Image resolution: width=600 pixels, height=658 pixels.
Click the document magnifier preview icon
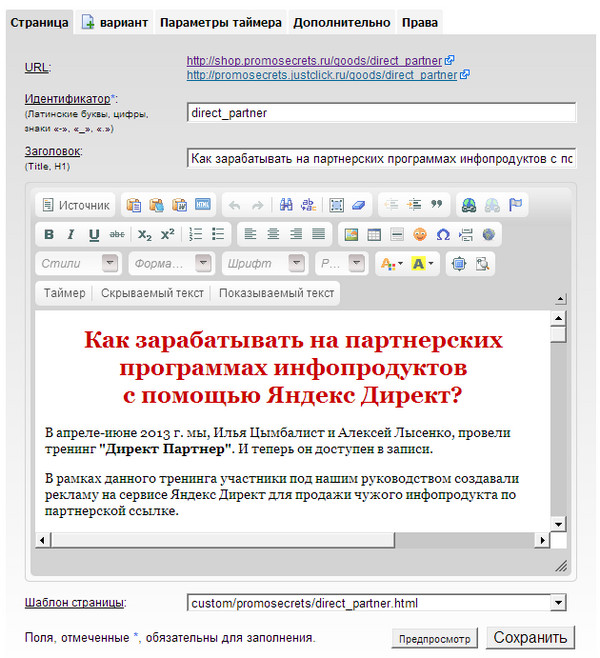[482, 264]
